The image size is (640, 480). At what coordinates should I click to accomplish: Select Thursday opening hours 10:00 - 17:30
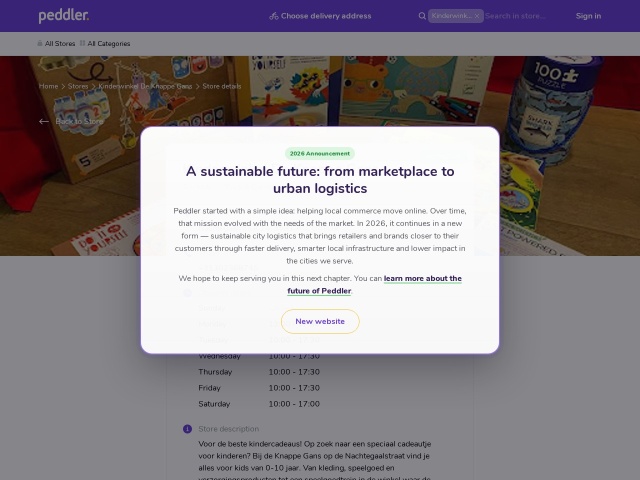[x=294, y=372]
